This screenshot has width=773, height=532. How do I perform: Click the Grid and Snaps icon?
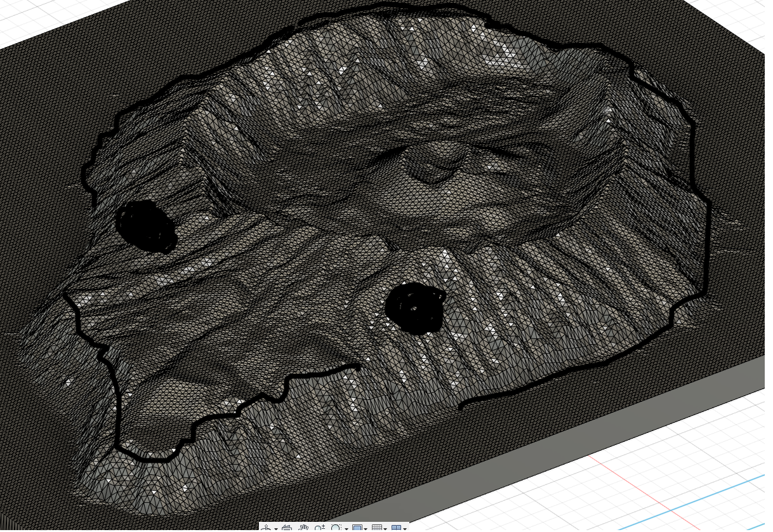point(377,528)
